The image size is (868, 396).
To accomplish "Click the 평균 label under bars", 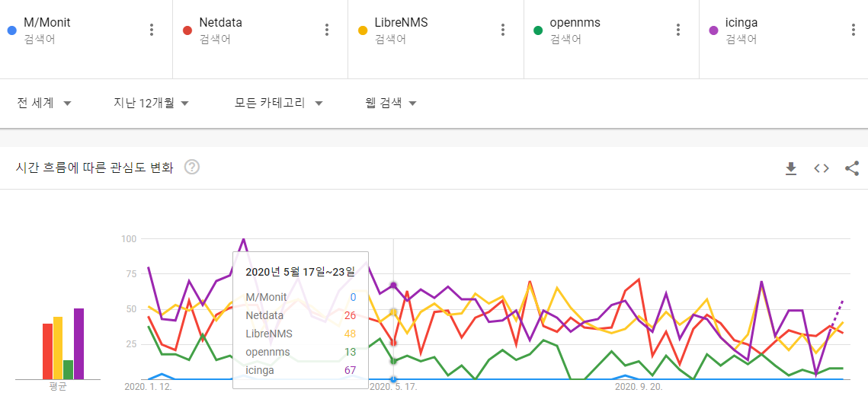I will (x=58, y=386).
